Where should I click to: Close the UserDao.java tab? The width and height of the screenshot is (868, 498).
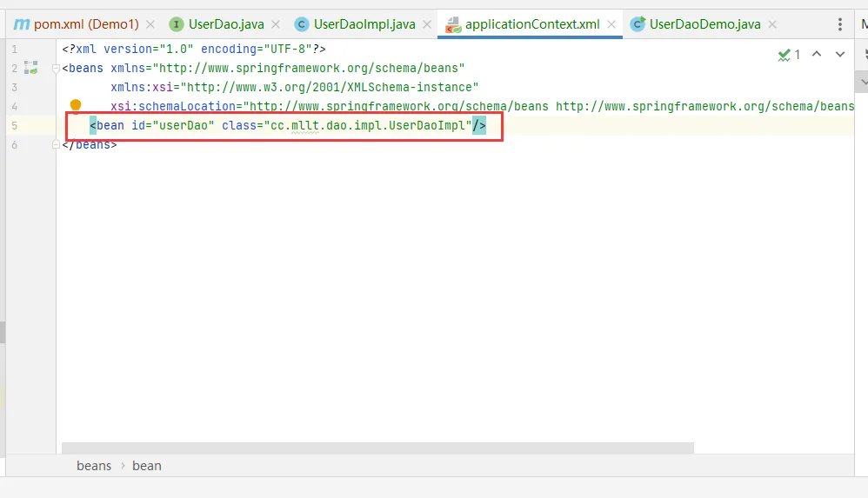click(276, 24)
